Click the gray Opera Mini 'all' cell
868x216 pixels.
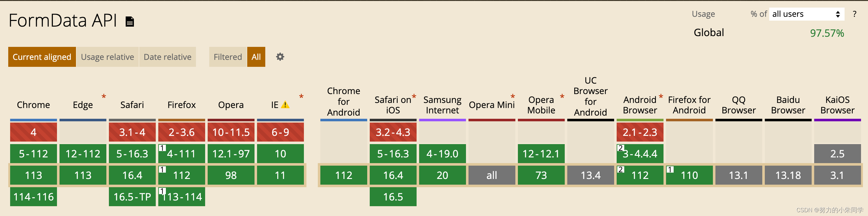pyautogui.click(x=492, y=175)
